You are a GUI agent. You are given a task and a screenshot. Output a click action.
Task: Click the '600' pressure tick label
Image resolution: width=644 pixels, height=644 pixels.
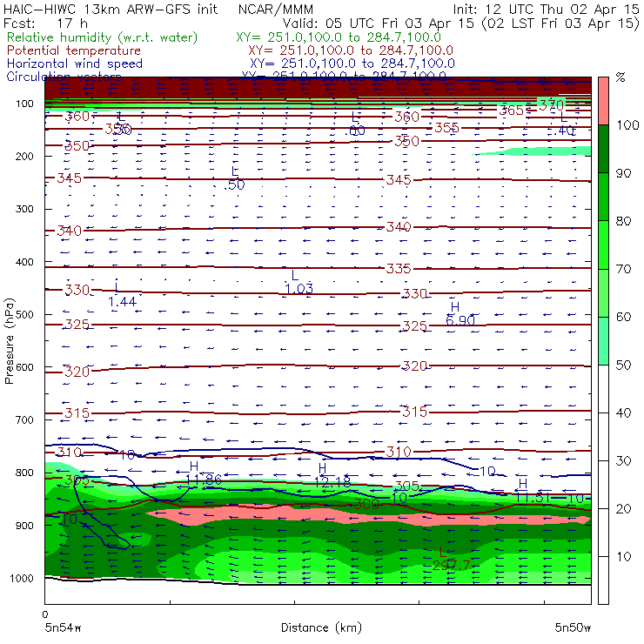[x=24, y=367]
